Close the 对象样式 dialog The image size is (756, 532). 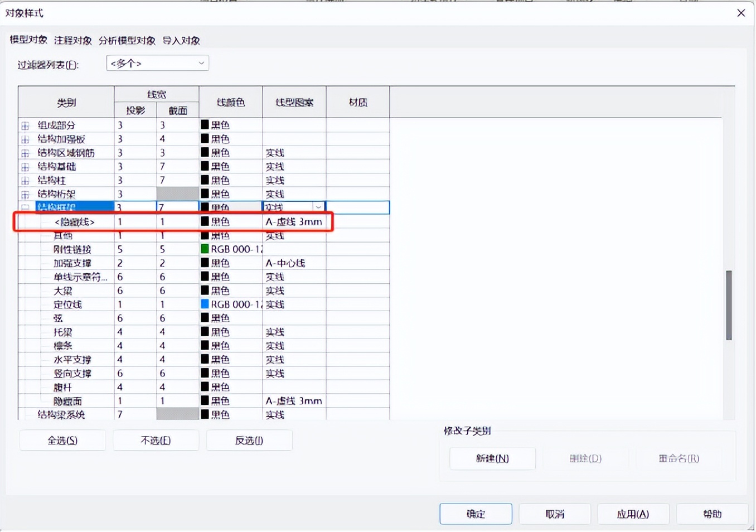click(x=740, y=12)
